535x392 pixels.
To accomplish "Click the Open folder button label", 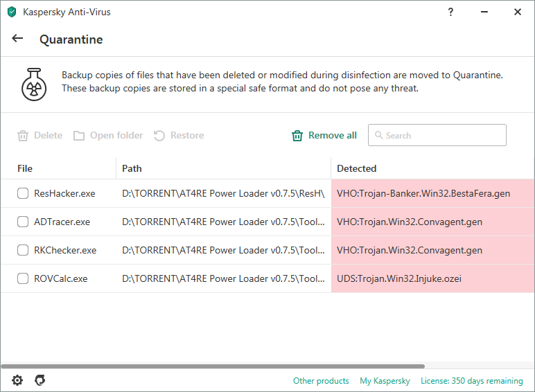I will [116, 135].
